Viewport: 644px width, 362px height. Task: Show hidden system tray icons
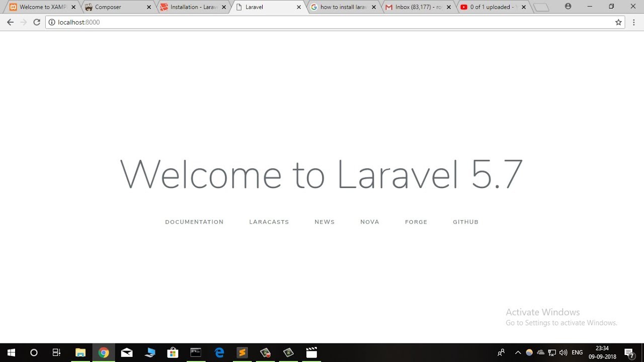click(518, 352)
